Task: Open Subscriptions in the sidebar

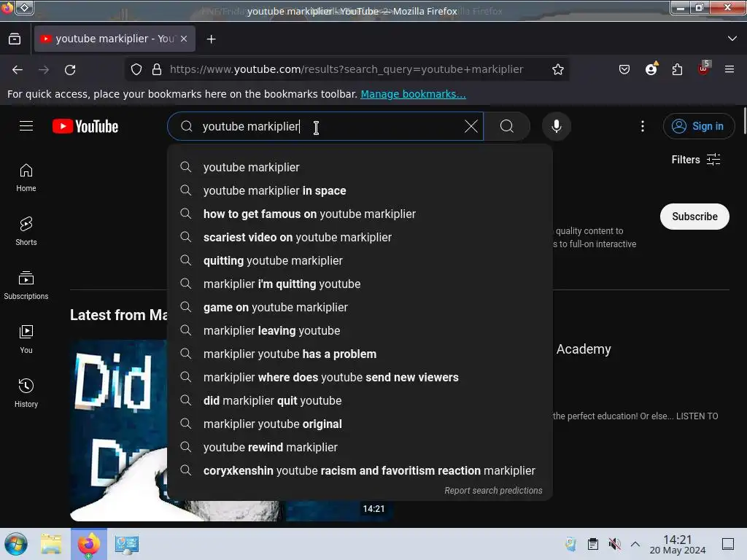Action: 26,285
